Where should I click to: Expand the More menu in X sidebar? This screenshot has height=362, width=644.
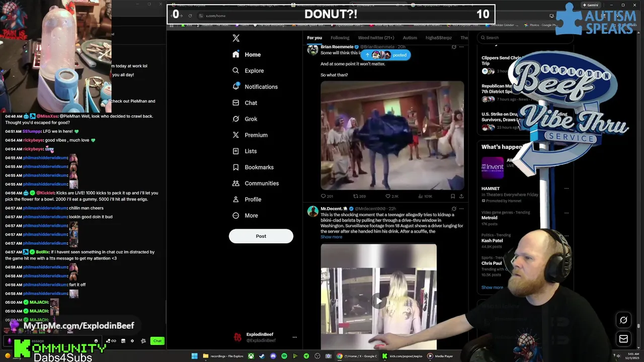[245, 215]
